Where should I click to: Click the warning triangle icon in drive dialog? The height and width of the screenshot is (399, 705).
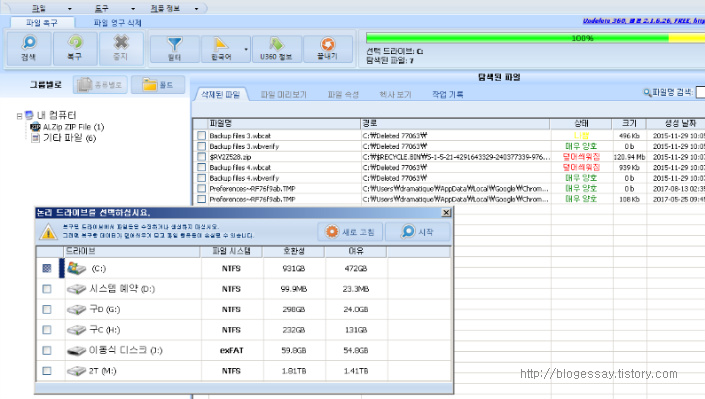[x=48, y=232]
